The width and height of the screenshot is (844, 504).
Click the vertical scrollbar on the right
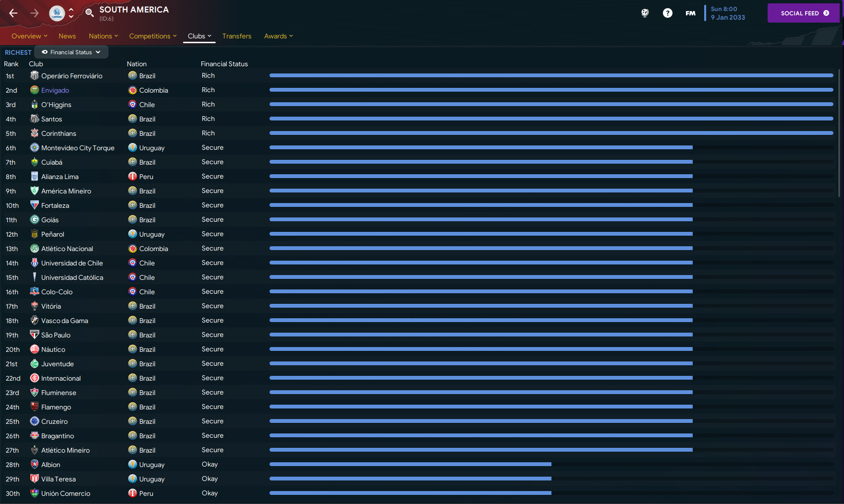[x=839, y=133]
